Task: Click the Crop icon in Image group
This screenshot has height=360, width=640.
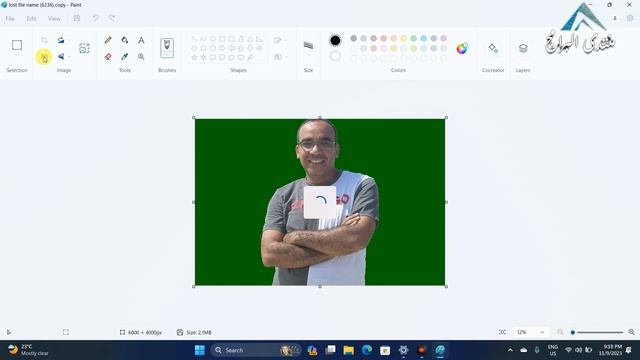Action: click(44, 40)
